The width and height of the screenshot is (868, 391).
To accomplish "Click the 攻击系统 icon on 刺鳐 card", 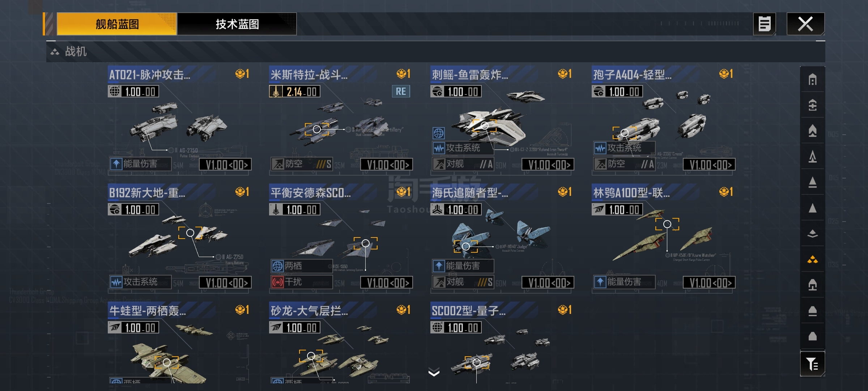I will tap(439, 148).
